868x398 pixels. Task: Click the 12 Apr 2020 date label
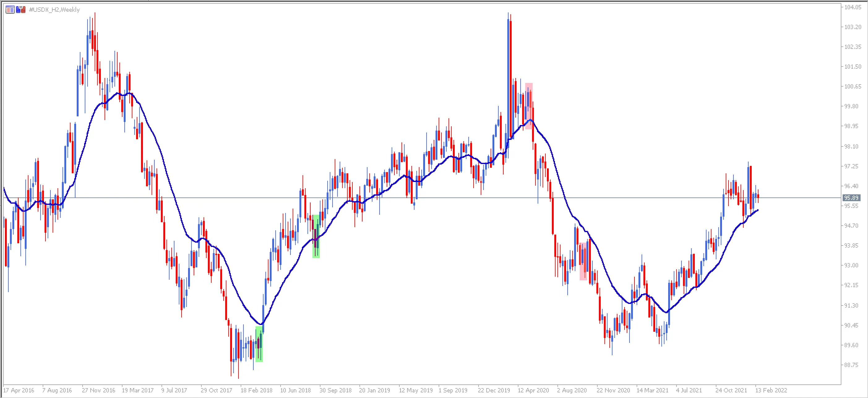[533, 390]
